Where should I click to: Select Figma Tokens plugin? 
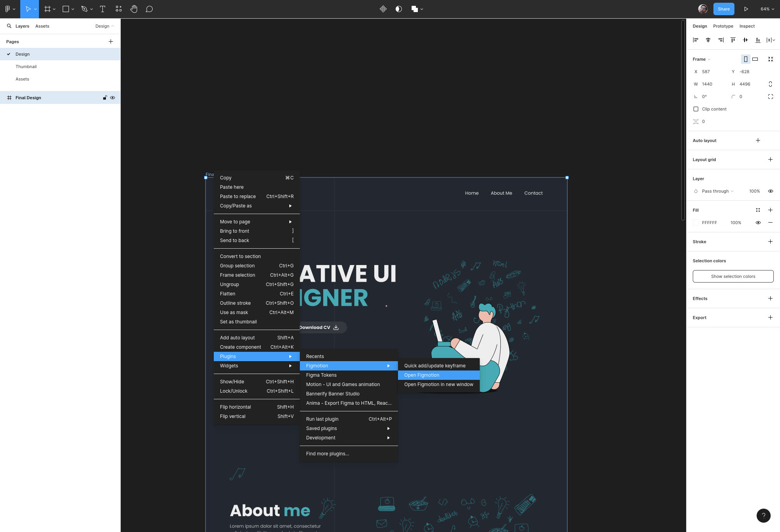[349, 375]
